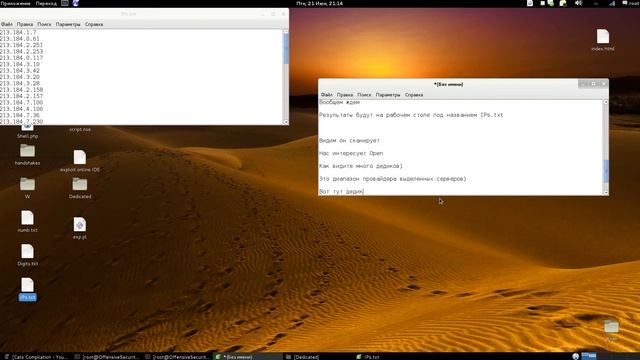This screenshot has width=640, height=360.
Task: Click the line 213.184.4.106 in IPs.txt
Action: click(21, 109)
